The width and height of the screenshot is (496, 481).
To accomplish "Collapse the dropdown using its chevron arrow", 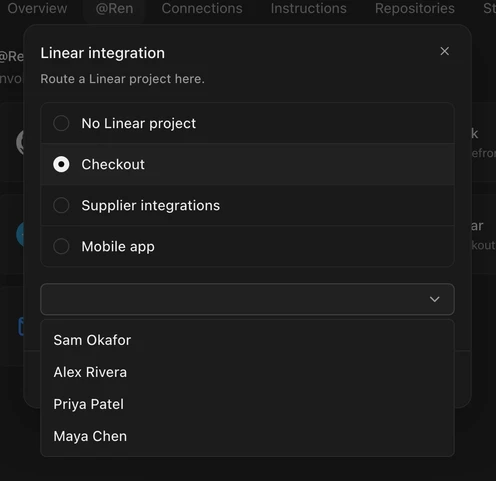I will pyautogui.click(x=434, y=299).
